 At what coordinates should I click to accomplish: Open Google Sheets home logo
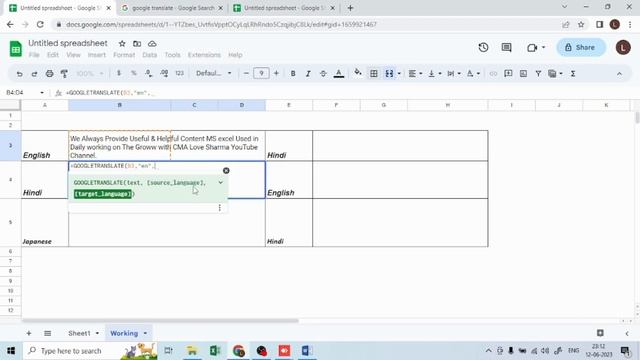coord(16,49)
